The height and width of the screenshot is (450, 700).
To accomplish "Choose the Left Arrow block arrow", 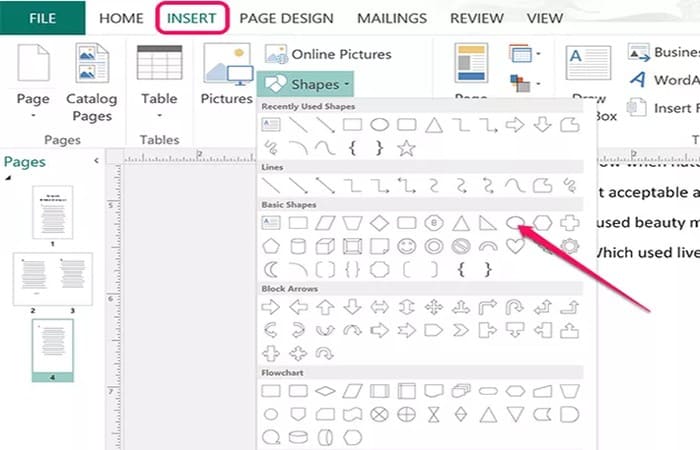I will (x=298, y=307).
